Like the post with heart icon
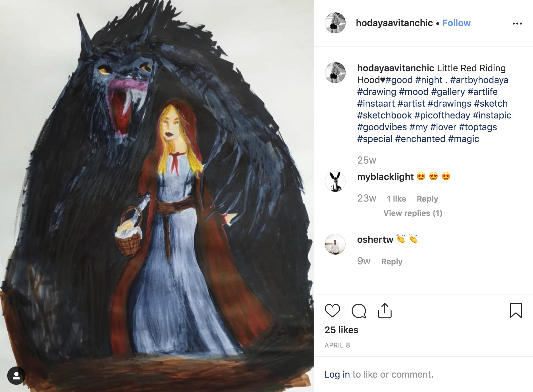533x392 pixels. pos(332,311)
